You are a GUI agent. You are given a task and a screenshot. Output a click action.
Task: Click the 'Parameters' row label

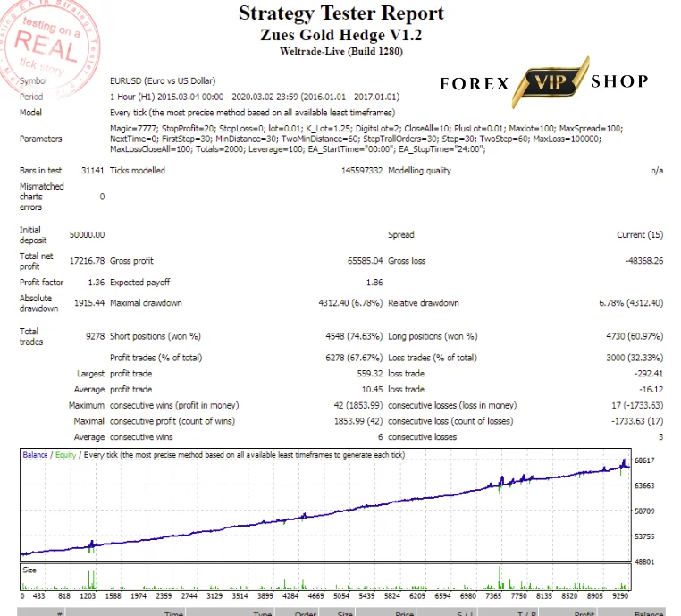(41, 139)
